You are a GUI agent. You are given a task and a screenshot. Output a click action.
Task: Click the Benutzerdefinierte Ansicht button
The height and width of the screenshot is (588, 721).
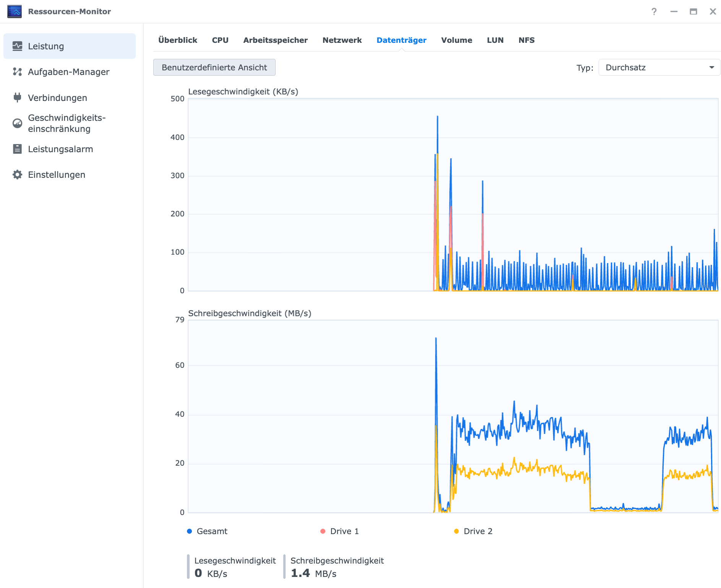[x=214, y=67]
